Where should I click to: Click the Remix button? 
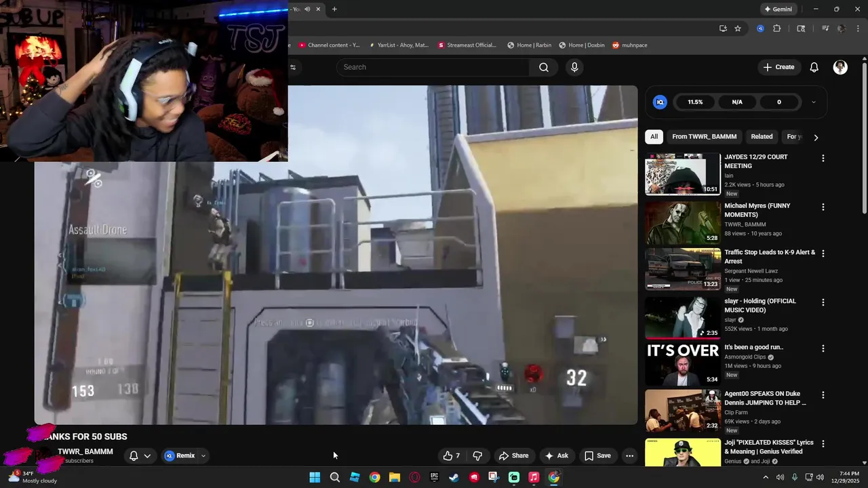point(179,455)
